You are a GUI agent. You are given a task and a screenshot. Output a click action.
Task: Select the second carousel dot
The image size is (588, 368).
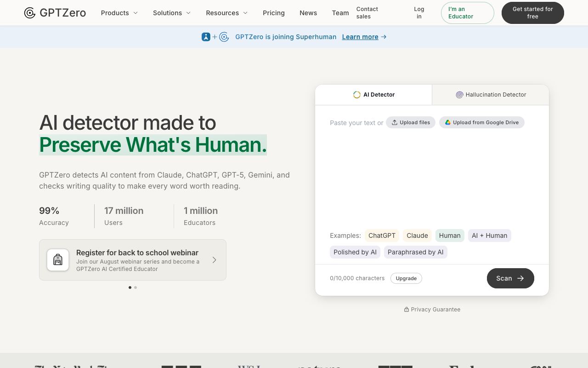(x=136, y=287)
